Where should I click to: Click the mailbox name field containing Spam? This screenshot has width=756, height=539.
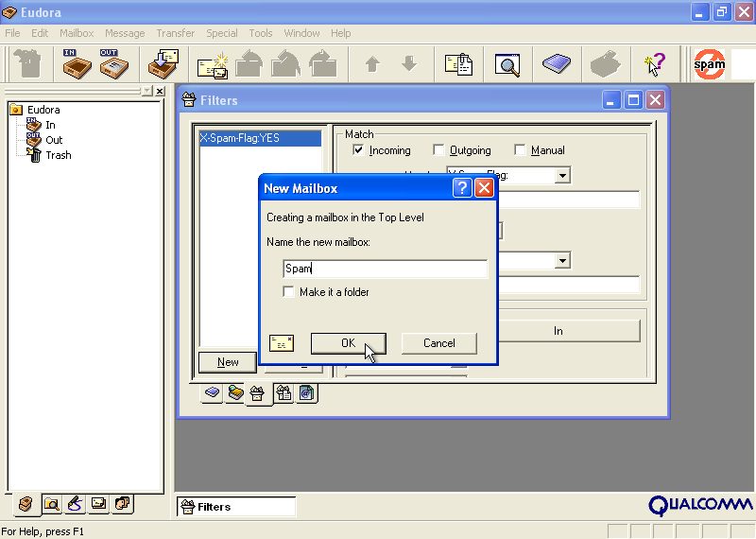[x=386, y=269]
